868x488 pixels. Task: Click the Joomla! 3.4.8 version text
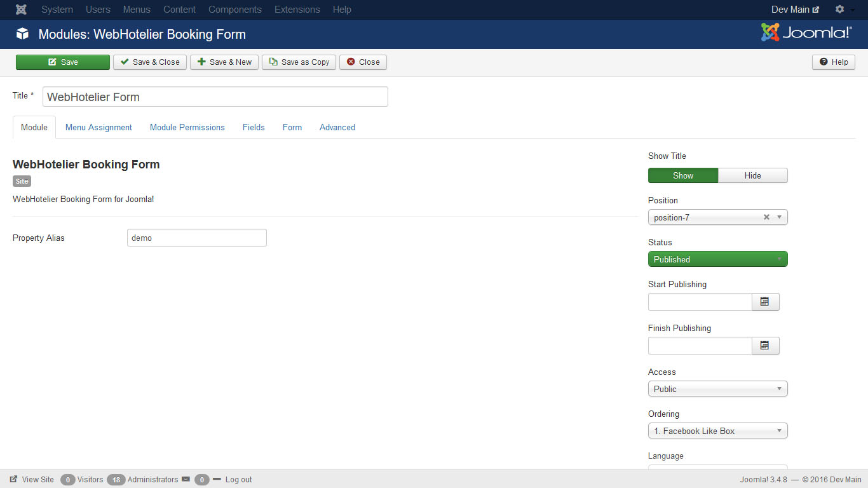click(764, 480)
